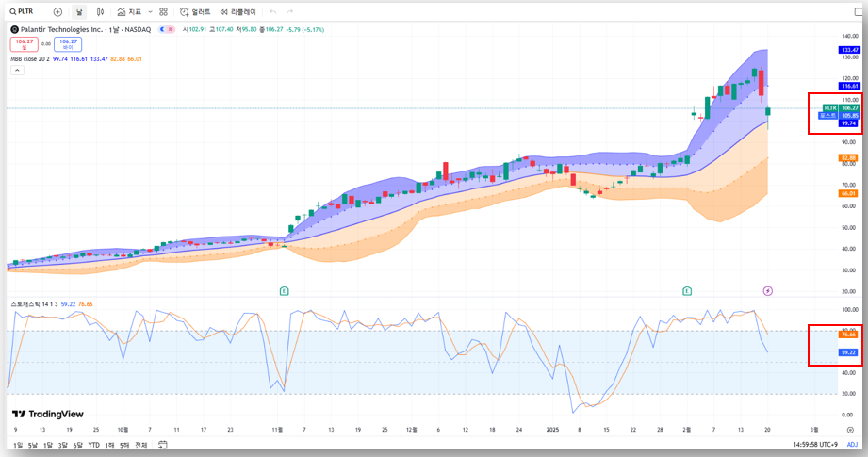
Task: Click the 포스트 105.85 post-market price label
Action: [x=839, y=116]
